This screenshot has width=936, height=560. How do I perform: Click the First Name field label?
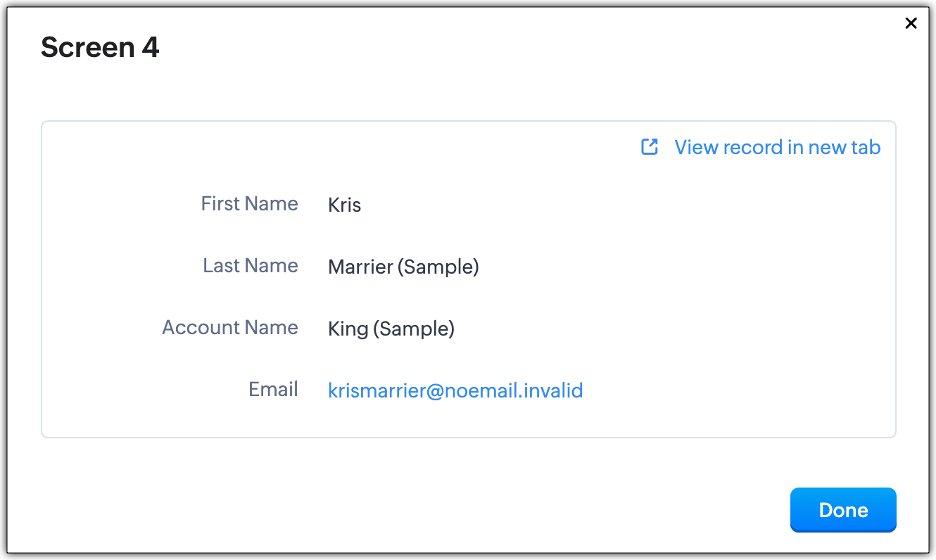click(x=249, y=204)
